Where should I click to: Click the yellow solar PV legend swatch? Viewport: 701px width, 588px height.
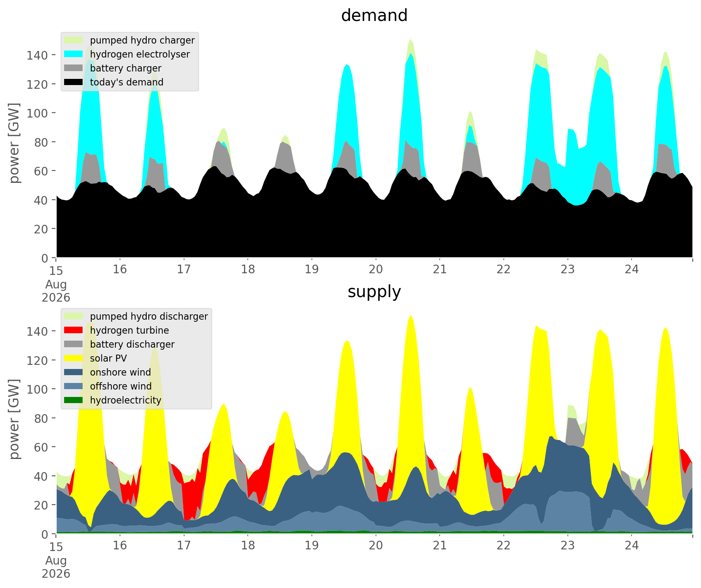(x=74, y=358)
